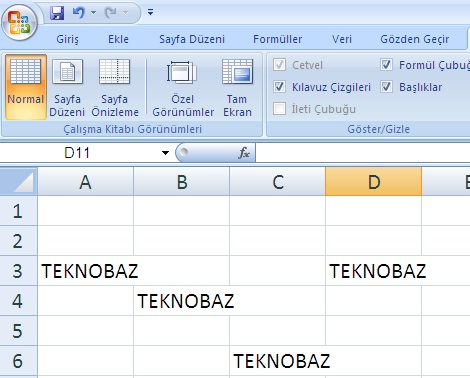Switch to the Ekle tab
The width and height of the screenshot is (470, 378).
(x=118, y=39)
